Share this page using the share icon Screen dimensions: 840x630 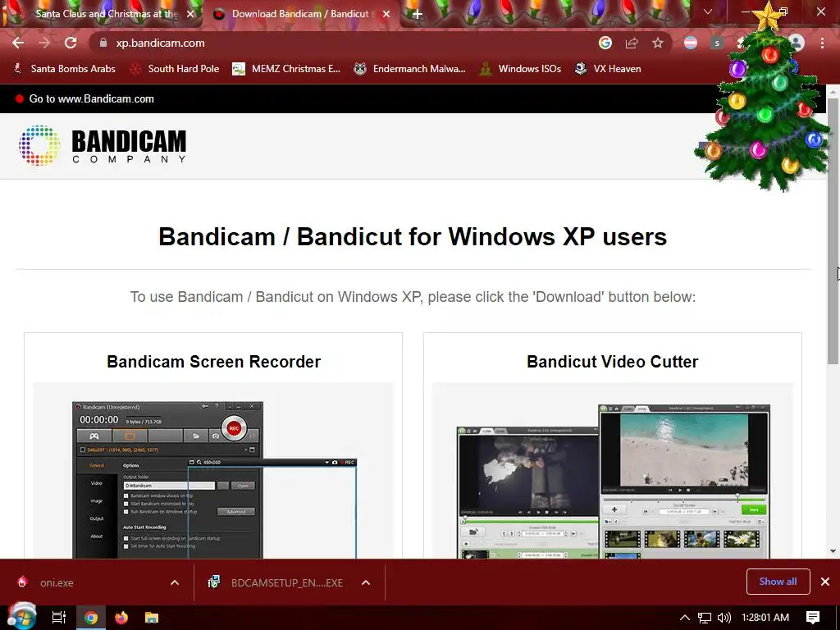coord(632,43)
